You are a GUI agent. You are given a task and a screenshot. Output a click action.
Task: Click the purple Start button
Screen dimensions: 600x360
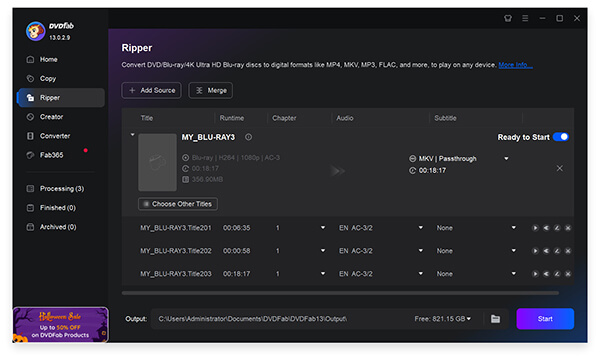pos(545,319)
